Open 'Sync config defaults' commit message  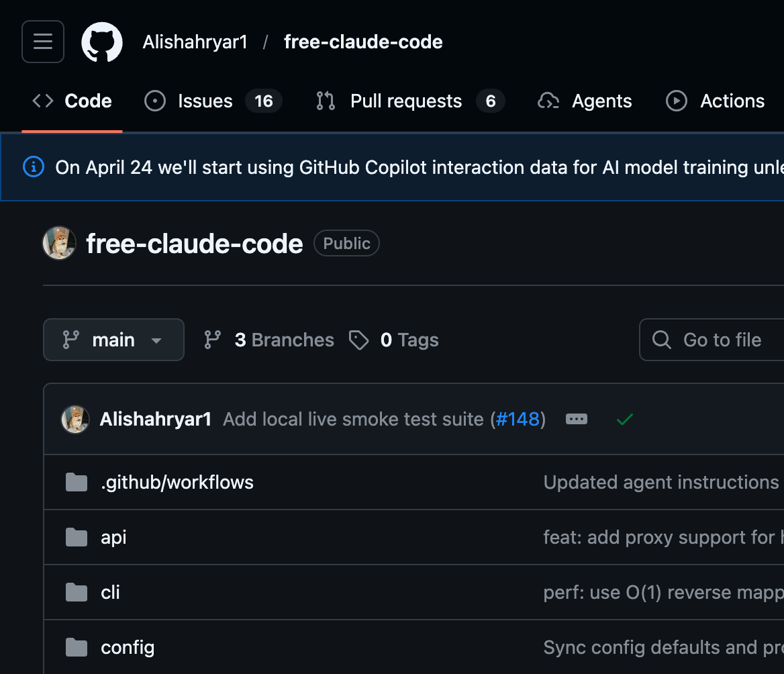(663, 647)
